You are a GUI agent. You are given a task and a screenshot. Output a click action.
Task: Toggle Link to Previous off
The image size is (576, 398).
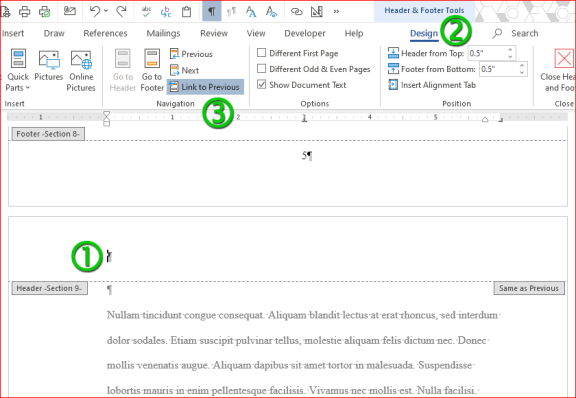[x=205, y=87]
